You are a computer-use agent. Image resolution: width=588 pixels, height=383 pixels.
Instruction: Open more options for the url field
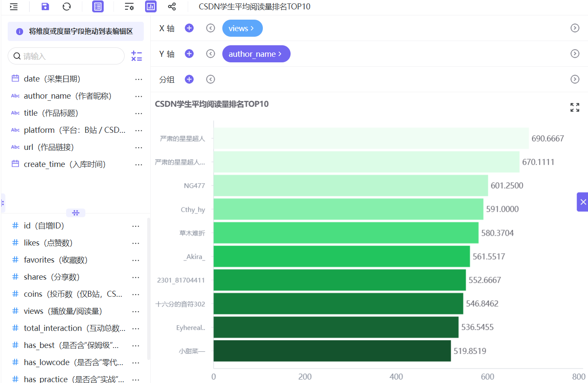(139, 147)
